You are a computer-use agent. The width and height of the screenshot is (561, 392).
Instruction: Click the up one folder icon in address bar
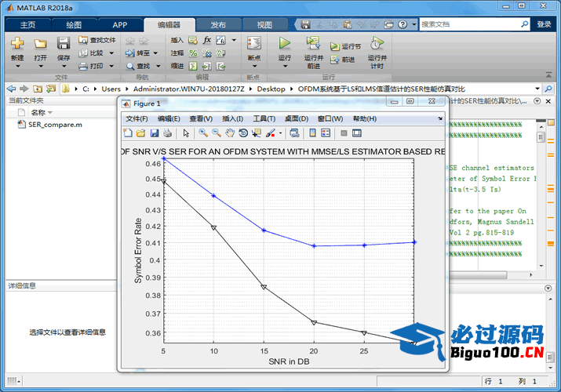click(x=38, y=89)
